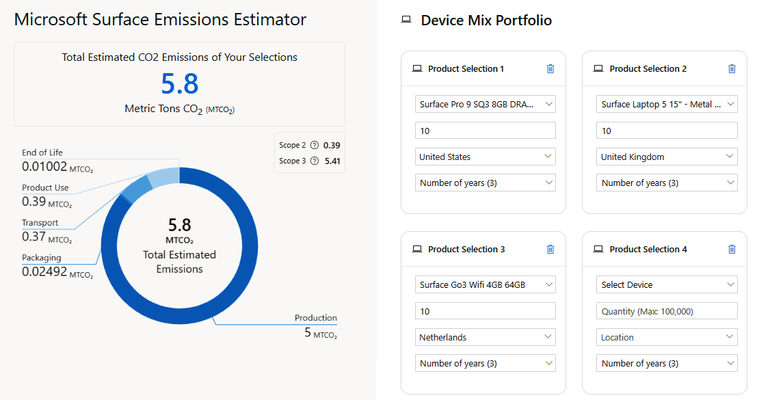Image resolution: width=770 pixels, height=400 pixels.
Task: Click the Transport value 0.37
Action: pyautogui.click(x=33, y=237)
